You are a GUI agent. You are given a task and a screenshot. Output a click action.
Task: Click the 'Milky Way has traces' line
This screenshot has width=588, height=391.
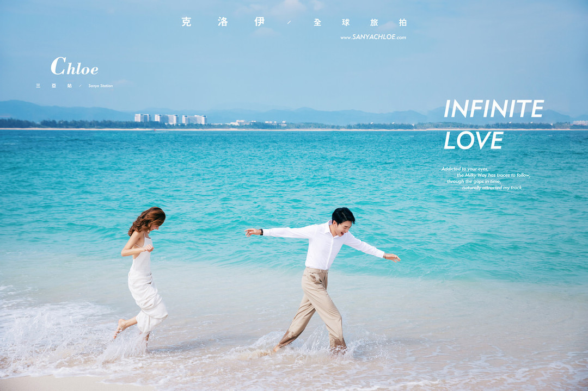pyautogui.click(x=493, y=175)
